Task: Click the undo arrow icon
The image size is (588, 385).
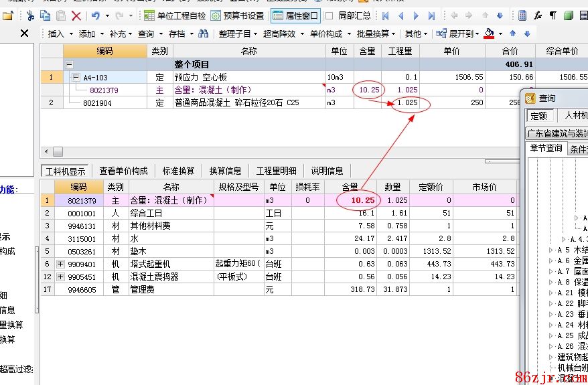Action: (x=96, y=15)
